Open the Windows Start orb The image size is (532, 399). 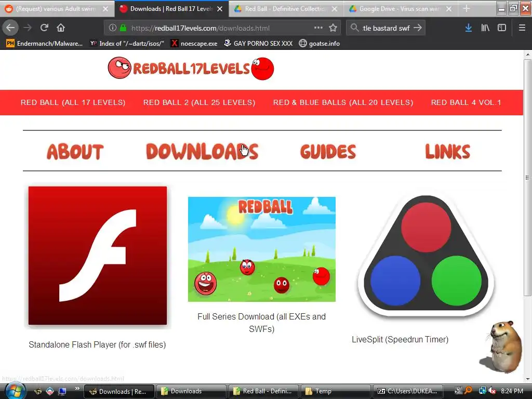pyautogui.click(x=15, y=391)
